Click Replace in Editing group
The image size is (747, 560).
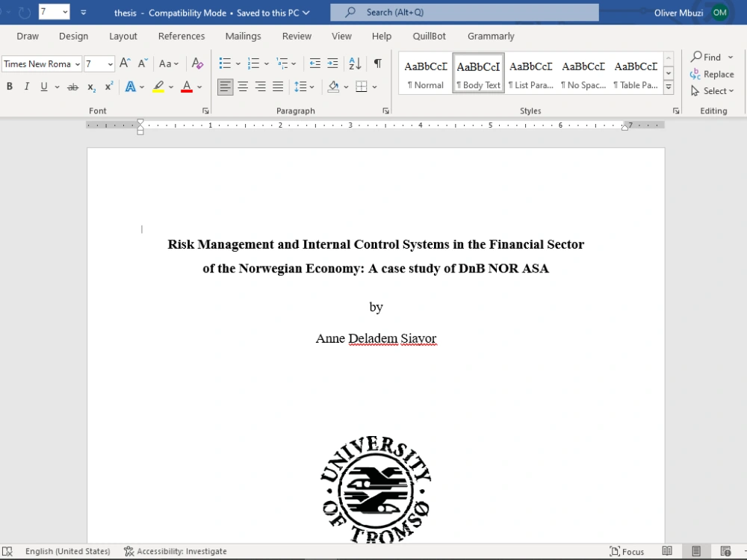(x=712, y=74)
